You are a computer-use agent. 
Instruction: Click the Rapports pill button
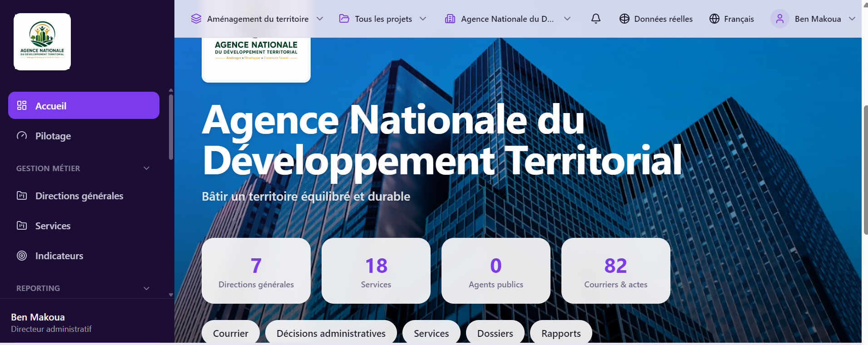561,333
